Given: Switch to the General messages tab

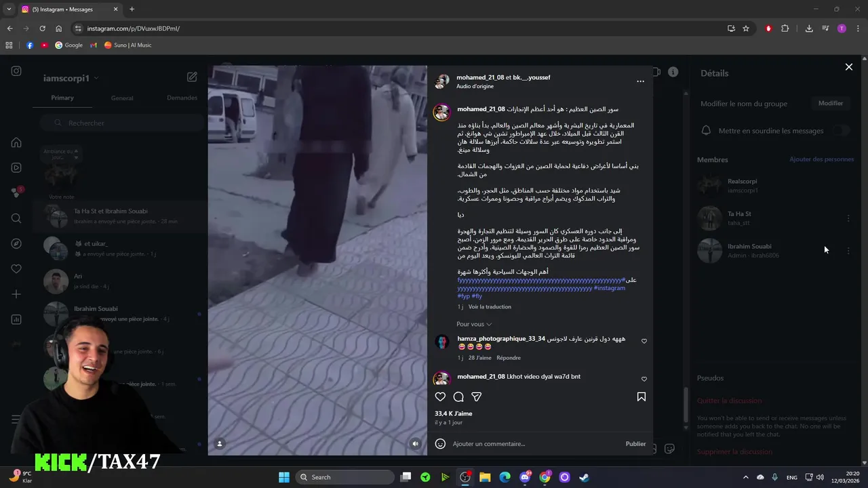Looking at the screenshot, I should click(122, 98).
